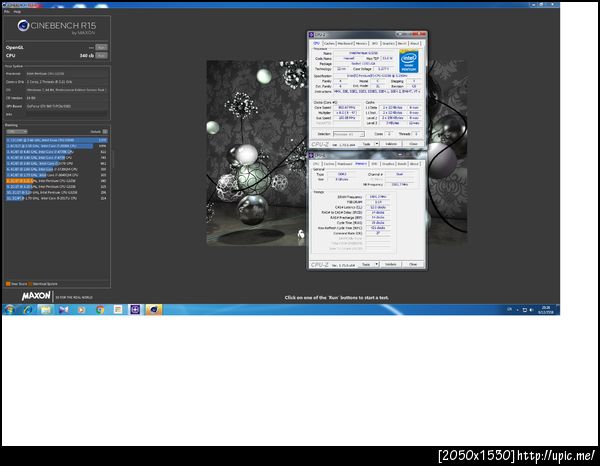Click the Command Rate (CR) value

[x=378, y=233]
